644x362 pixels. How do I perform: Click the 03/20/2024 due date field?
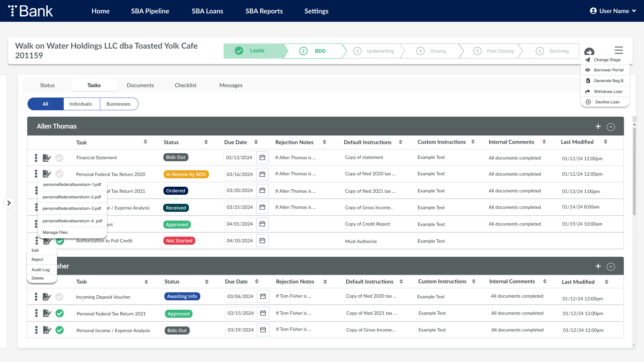click(240, 190)
